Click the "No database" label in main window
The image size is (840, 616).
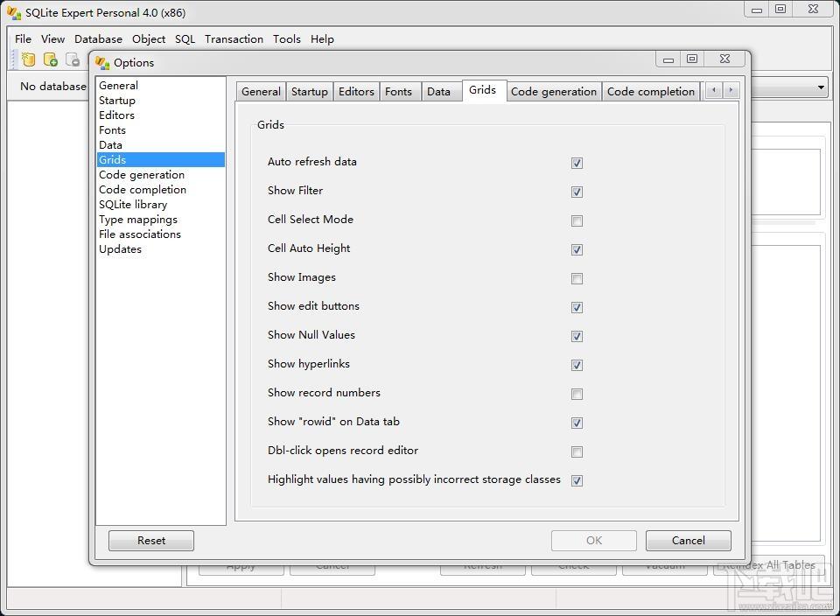[x=53, y=87]
